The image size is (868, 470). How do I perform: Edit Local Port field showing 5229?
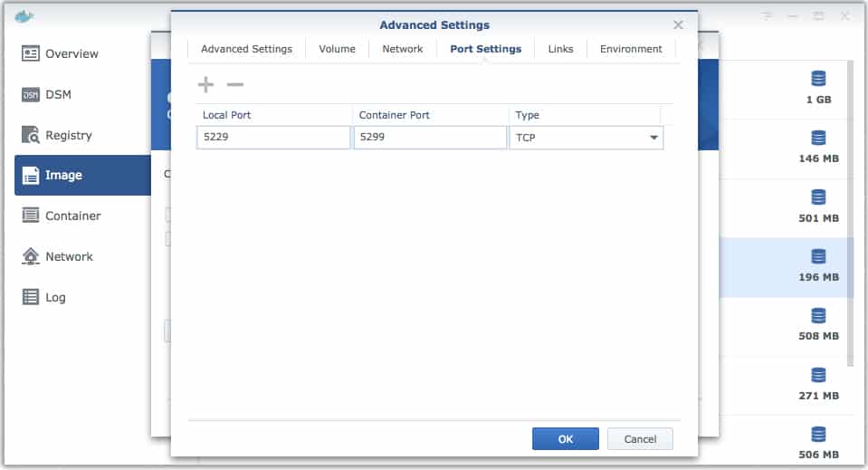(x=273, y=138)
